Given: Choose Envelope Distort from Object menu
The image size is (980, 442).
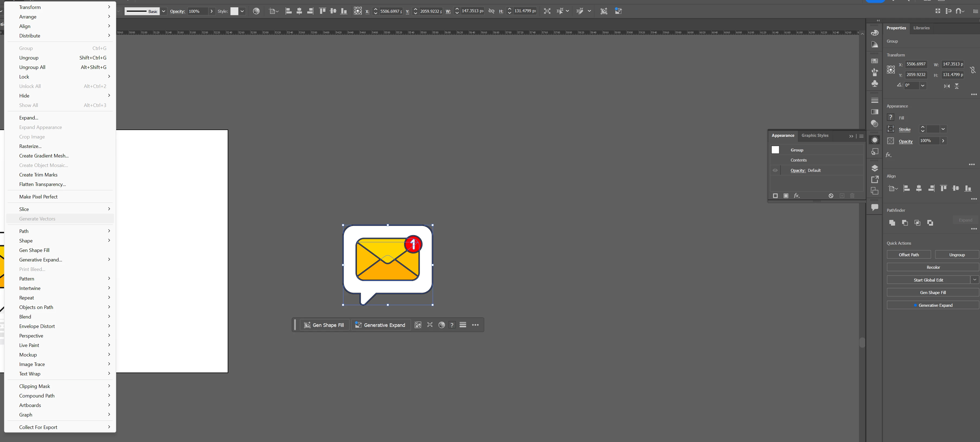Looking at the screenshot, I should (37, 326).
